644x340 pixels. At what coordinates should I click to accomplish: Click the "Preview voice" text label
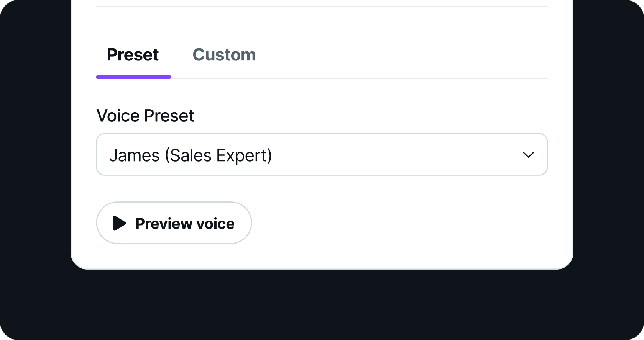click(185, 224)
